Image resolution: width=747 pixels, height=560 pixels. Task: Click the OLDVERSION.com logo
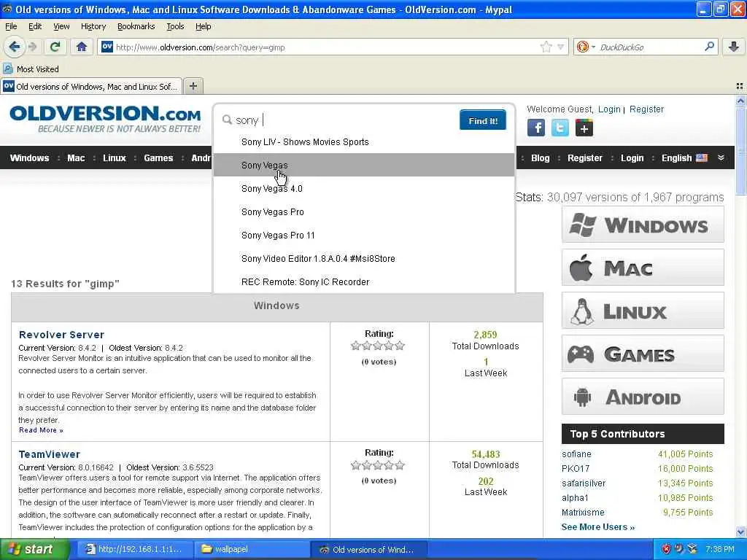point(105,119)
